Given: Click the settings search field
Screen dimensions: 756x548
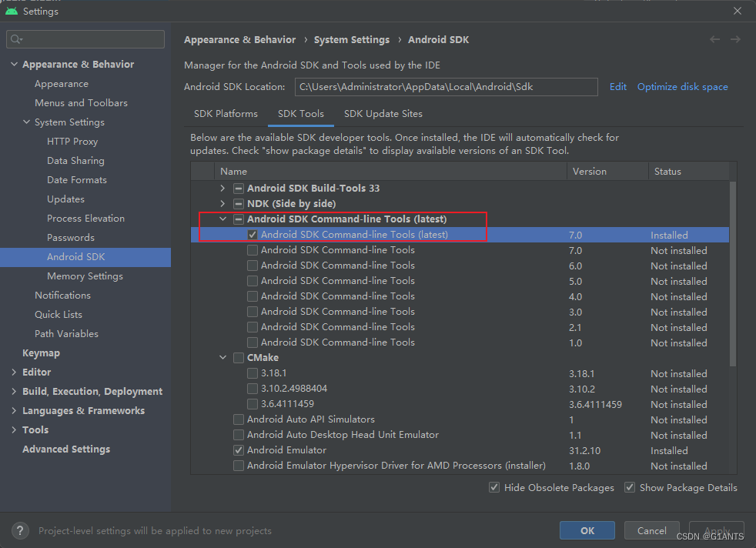Looking at the screenshot, I should click(85, 39).
